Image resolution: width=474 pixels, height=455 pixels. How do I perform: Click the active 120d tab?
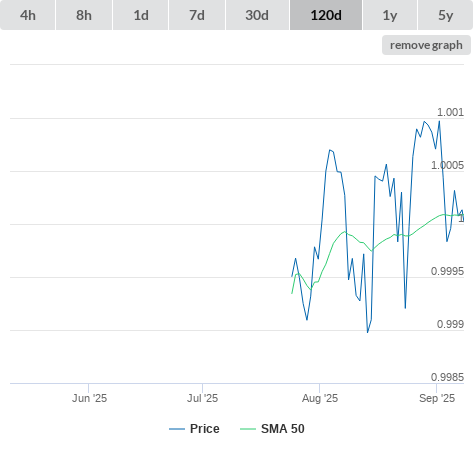point(326,15)
